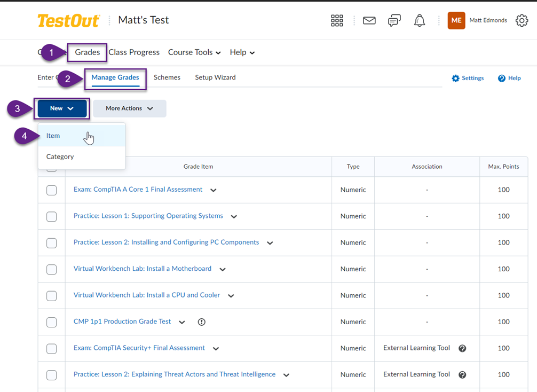The image size is (537, 392).
Task: Open chevron menu for CompTIA Security+ Final Assessment
Action: (216, 349)
